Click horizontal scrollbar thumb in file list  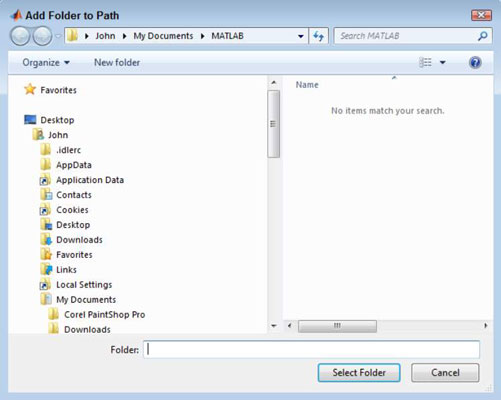coord(337,326)
